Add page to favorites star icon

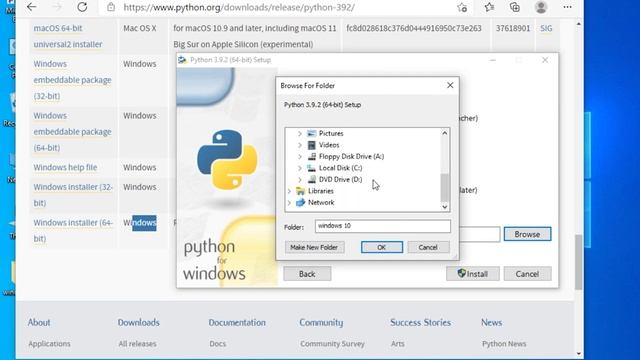coord(462,7)
